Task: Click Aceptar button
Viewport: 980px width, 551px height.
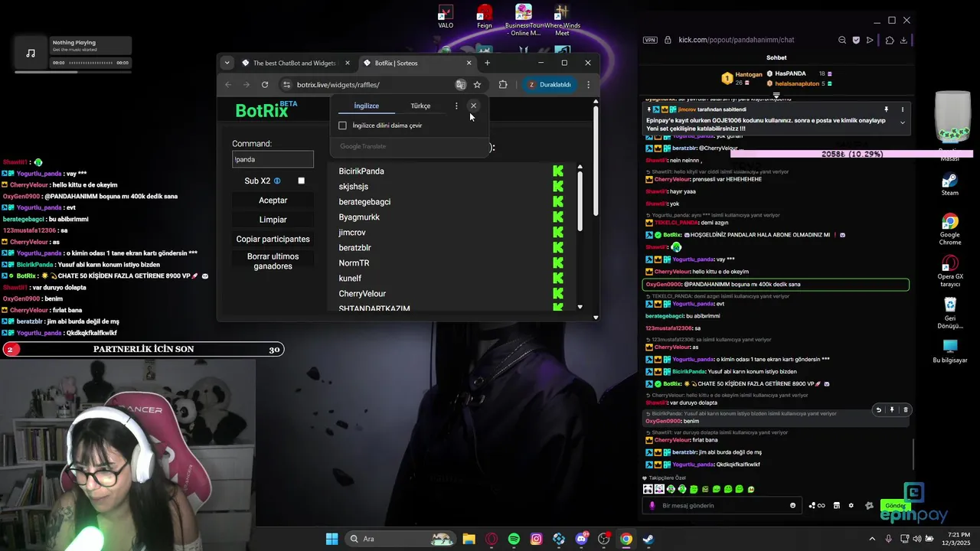Action: (273, 201)
